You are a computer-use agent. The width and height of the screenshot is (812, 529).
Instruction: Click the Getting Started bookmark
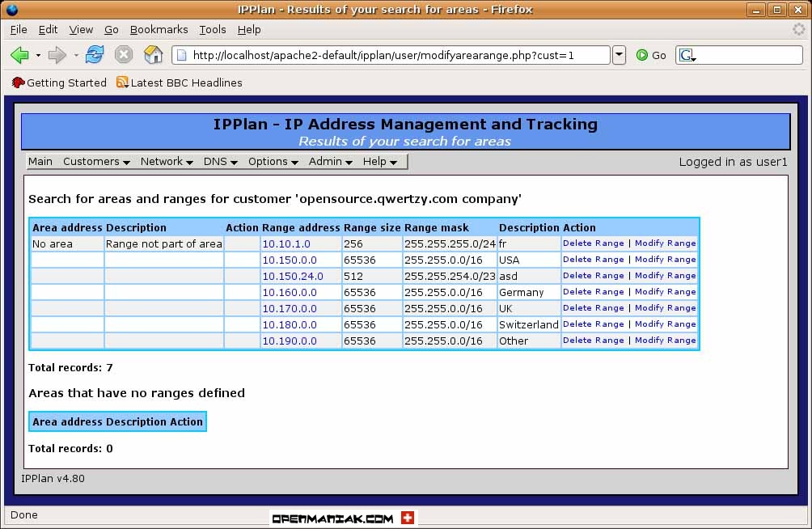coord(59,83)
